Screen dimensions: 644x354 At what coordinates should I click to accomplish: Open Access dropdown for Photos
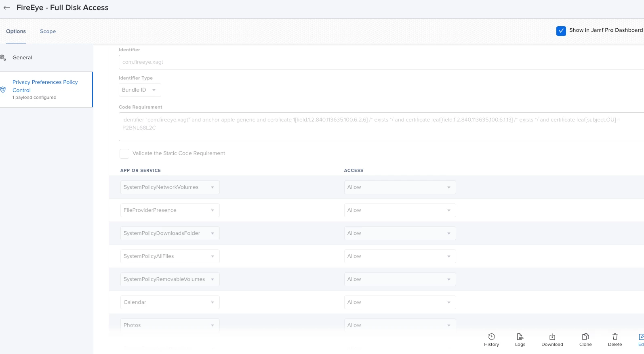(x=400, y=325)
